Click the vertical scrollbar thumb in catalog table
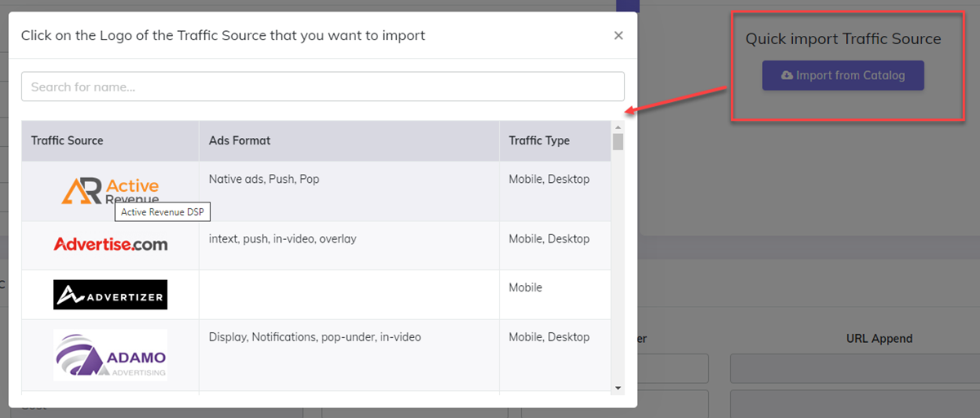 coord(617,142)
